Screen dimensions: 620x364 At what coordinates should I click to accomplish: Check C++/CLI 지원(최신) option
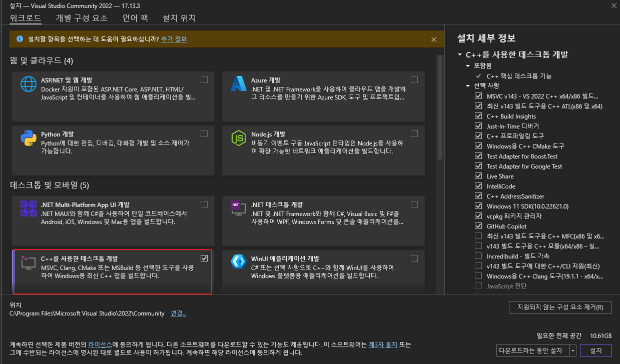478,266
